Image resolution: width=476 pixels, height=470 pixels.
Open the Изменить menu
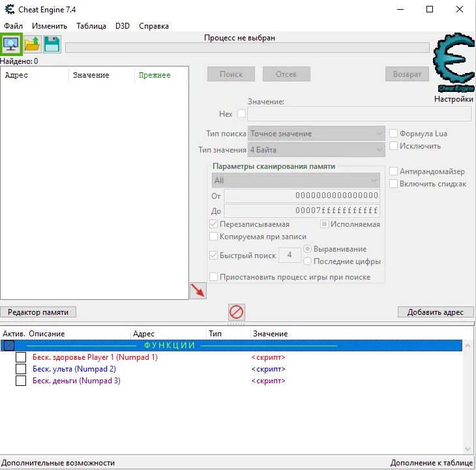click(50, 26)
